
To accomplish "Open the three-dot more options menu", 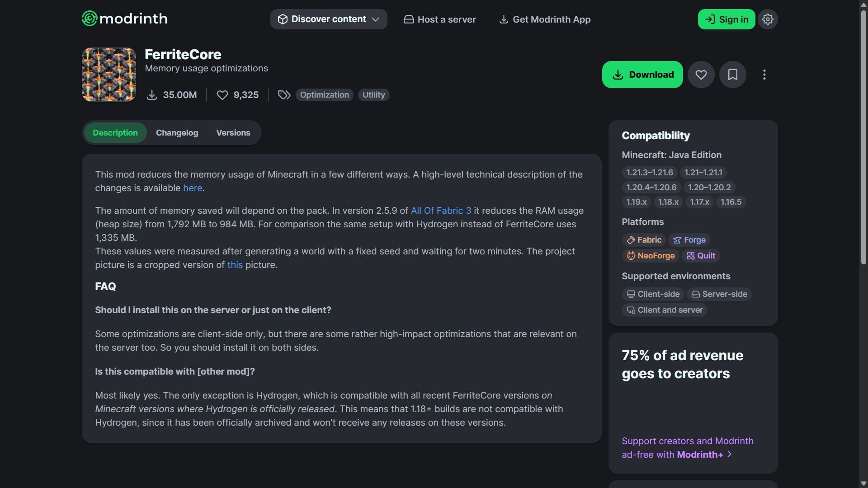I will coord(764,75).
